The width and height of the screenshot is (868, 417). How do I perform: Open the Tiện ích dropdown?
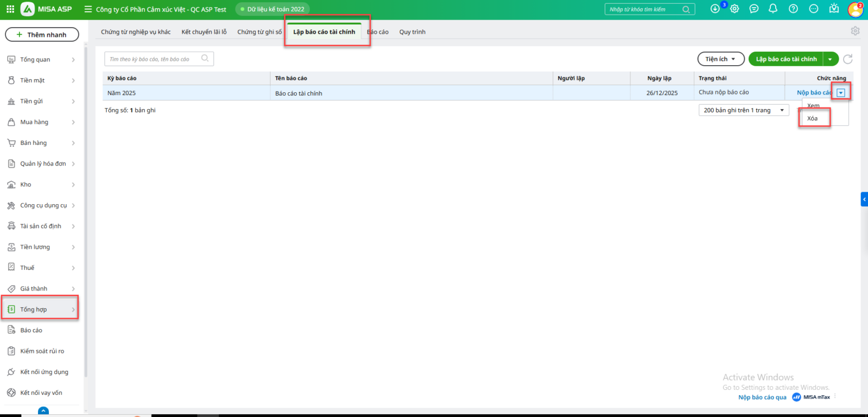point(720,59)
